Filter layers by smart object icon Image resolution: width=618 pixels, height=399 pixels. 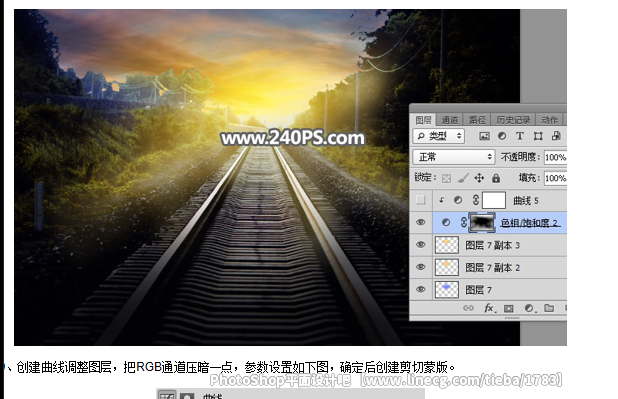click(x=556, y=136)
